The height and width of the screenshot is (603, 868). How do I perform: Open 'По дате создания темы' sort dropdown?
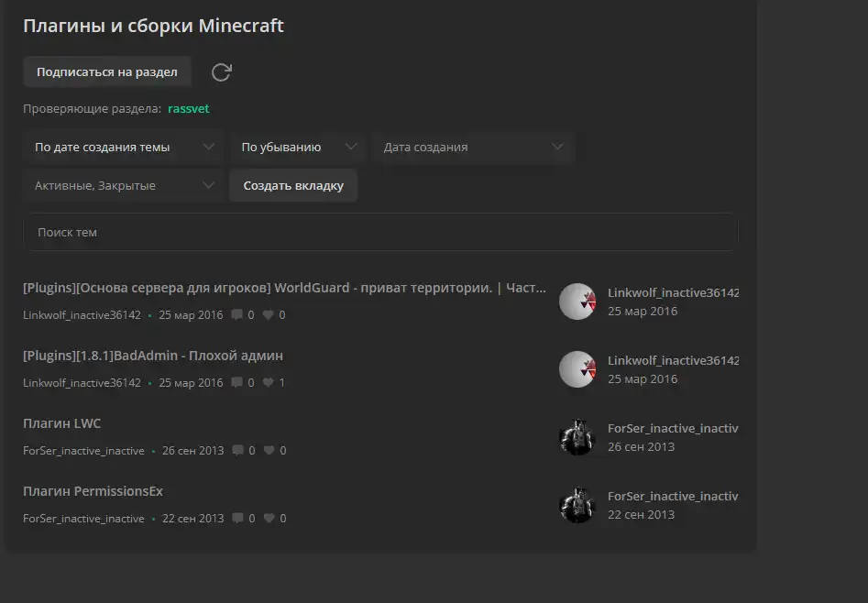[124, 148]
